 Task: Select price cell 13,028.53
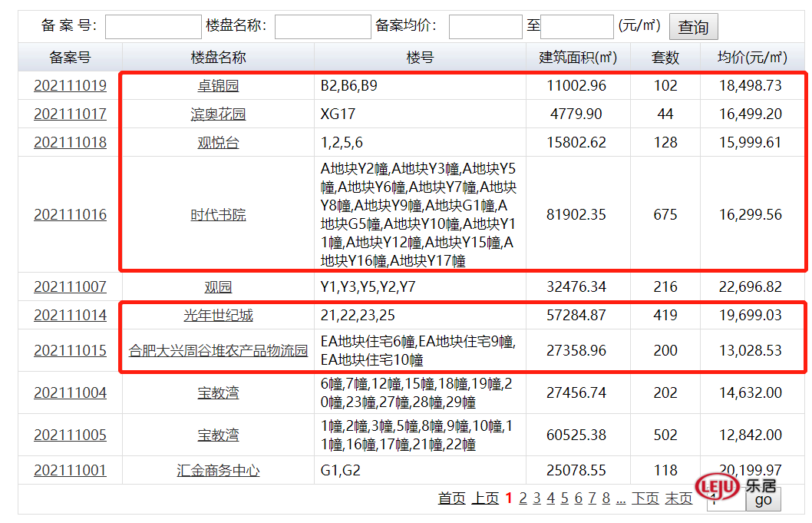pyautogui.click(x=751, y=350)
